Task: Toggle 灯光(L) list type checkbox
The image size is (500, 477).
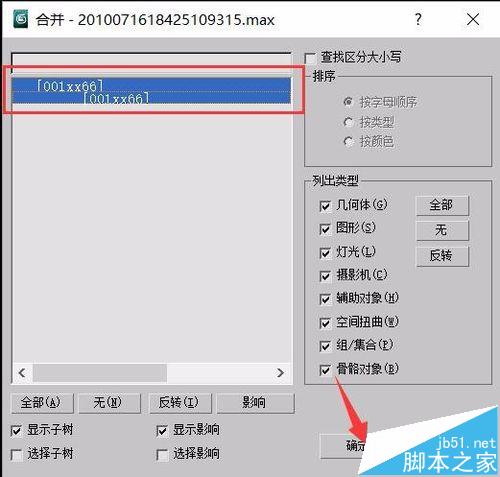Action: point(325,253)
